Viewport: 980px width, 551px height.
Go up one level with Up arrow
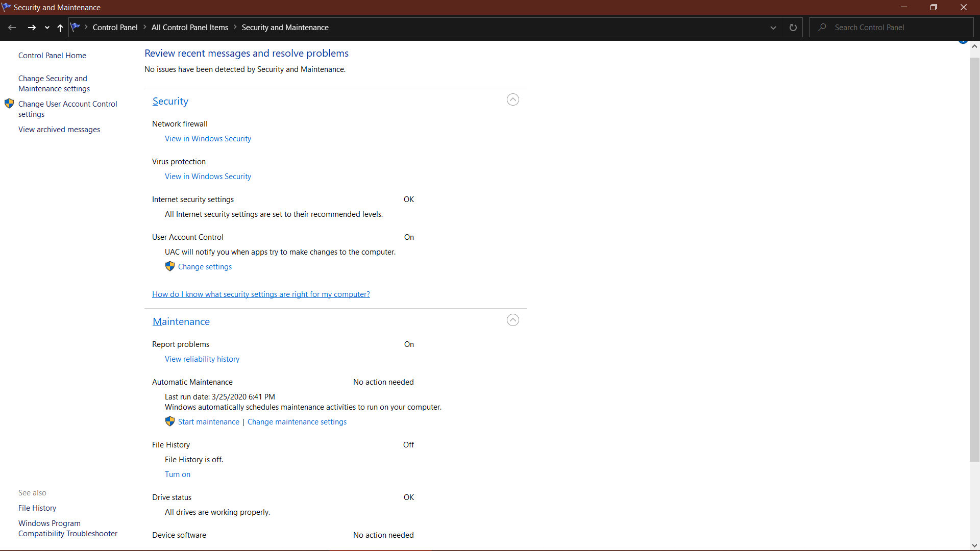point(60,28)
